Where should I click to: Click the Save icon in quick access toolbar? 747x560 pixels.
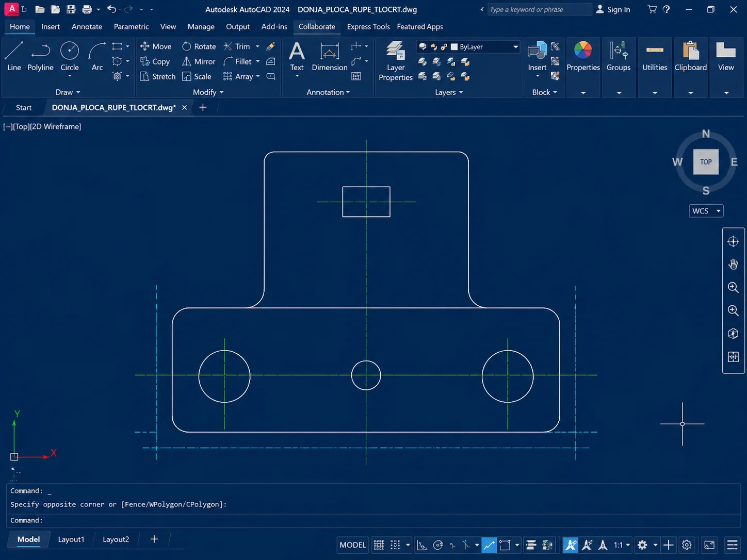coord(71,9)
